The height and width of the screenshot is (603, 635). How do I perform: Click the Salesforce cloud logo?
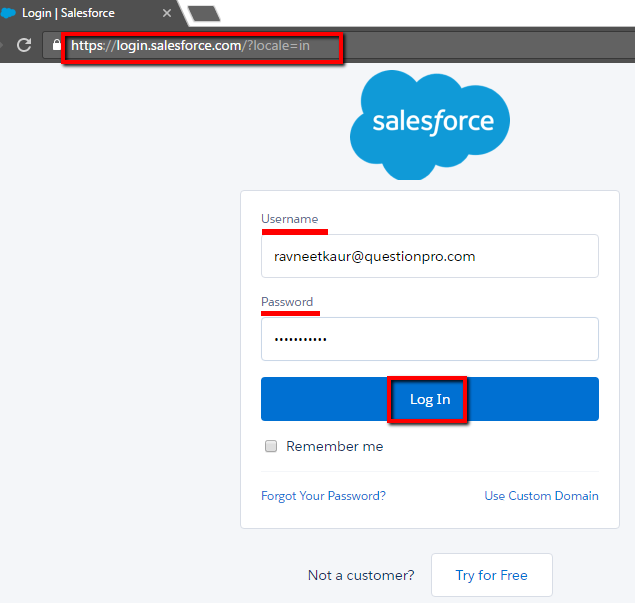tap(430, 125)
